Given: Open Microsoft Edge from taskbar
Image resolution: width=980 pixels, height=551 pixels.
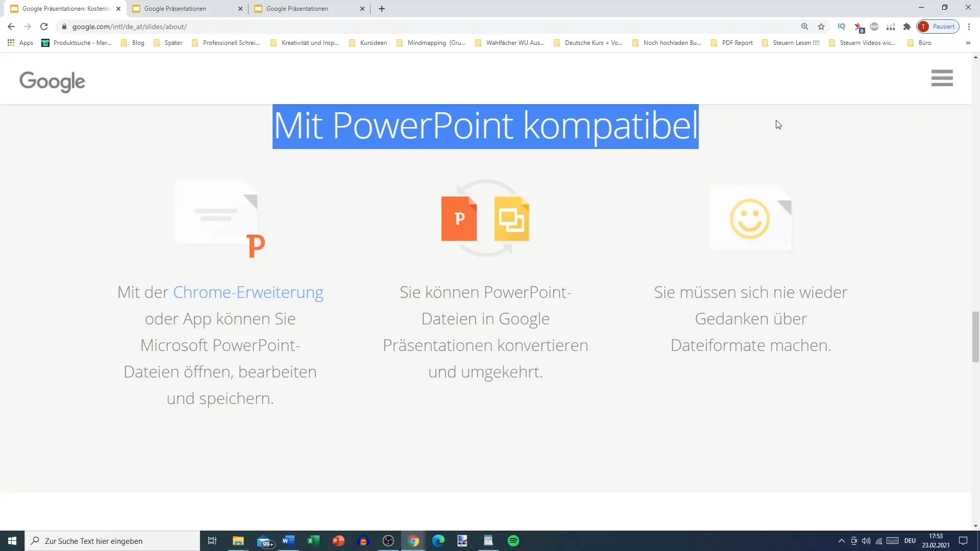Looking at the screenshot, I should coord(438,541).
